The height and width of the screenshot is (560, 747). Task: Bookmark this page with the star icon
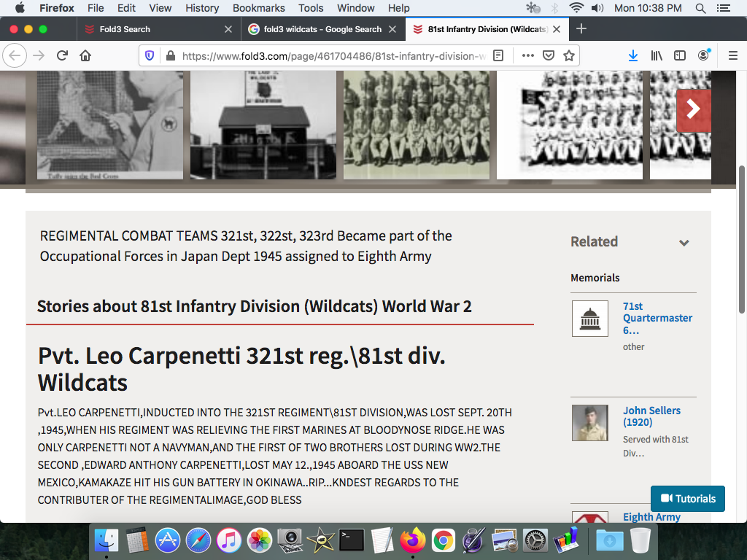coord(569,55)
